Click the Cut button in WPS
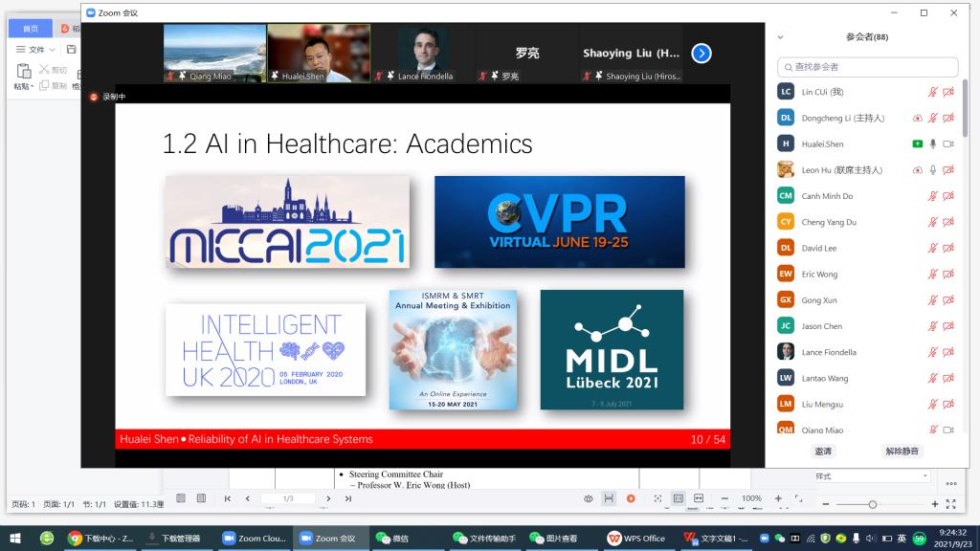 pyautogui.click(x=54, y=69)
